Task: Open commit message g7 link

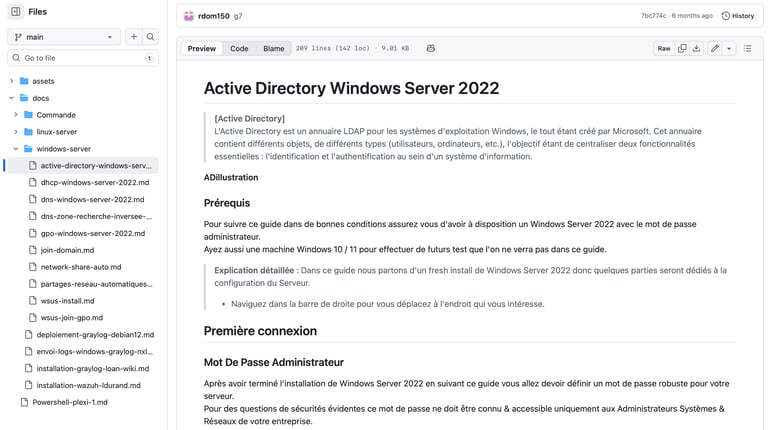Action: (x=238, y=16)
